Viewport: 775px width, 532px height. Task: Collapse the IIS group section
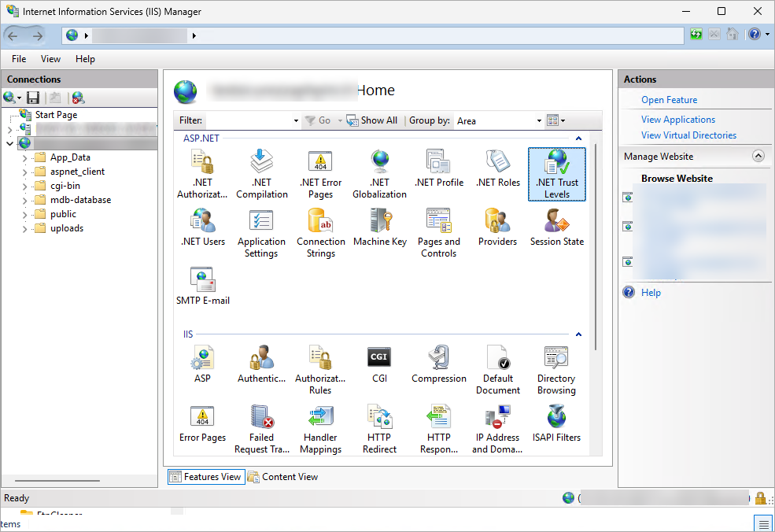click(579, 334)
